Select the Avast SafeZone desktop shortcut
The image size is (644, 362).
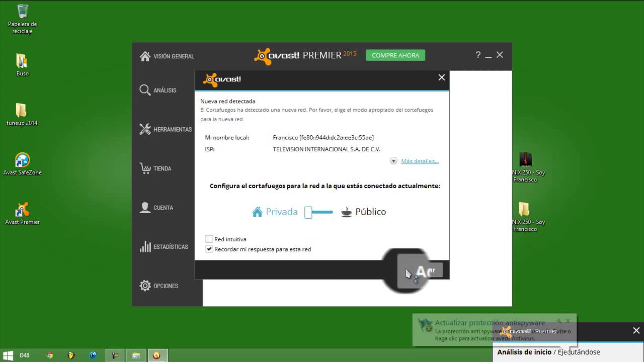[x=22, y=164]
